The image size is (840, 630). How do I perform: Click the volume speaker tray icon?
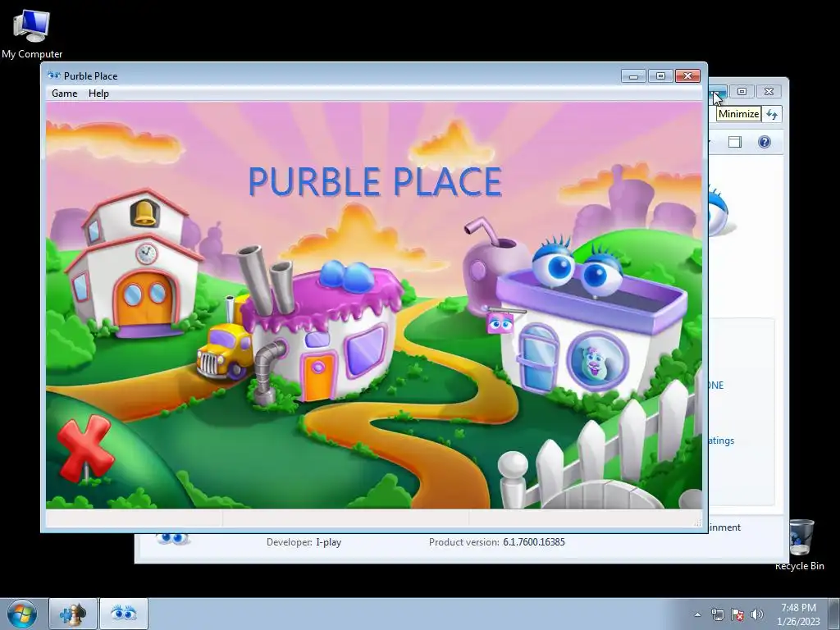pos(757,614)
